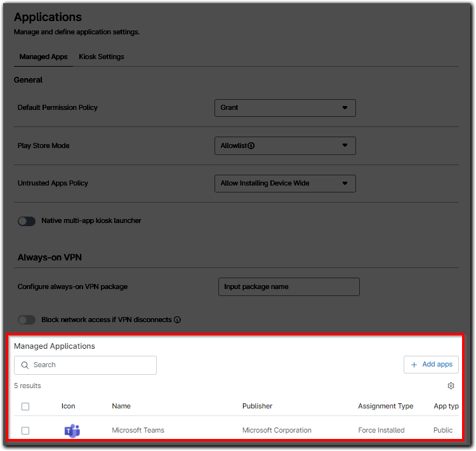Enable Native multi-app kiosk launcher toggle
Image resolution: width=476 pixels, height=451 pixels.
(27, 221)
